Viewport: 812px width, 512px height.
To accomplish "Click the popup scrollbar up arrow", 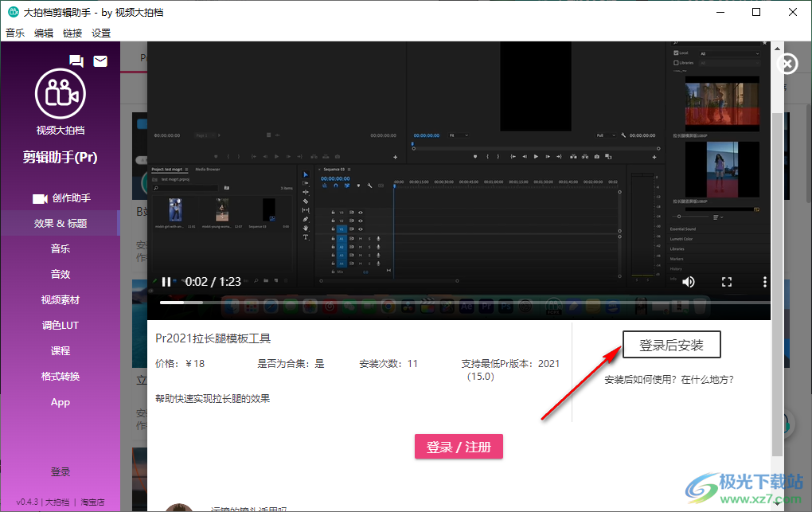I will pyautogui.click(x=777, y=49).
